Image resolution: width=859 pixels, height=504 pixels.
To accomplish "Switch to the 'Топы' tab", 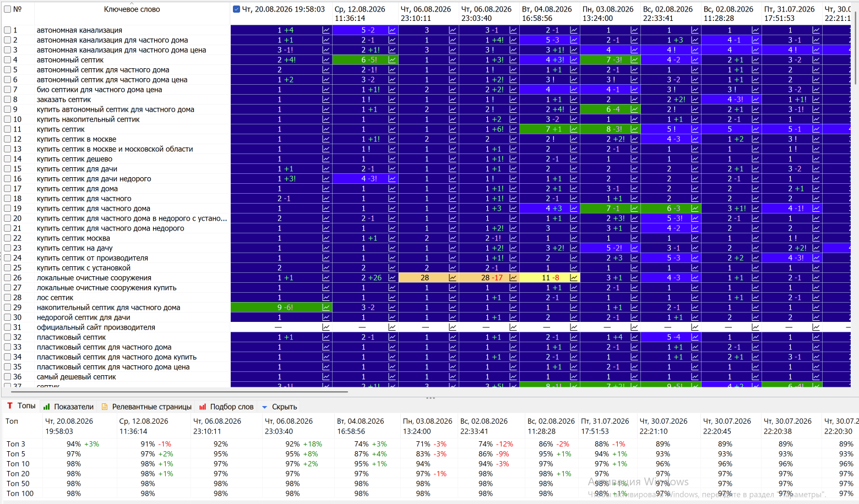I will [21, 406].
